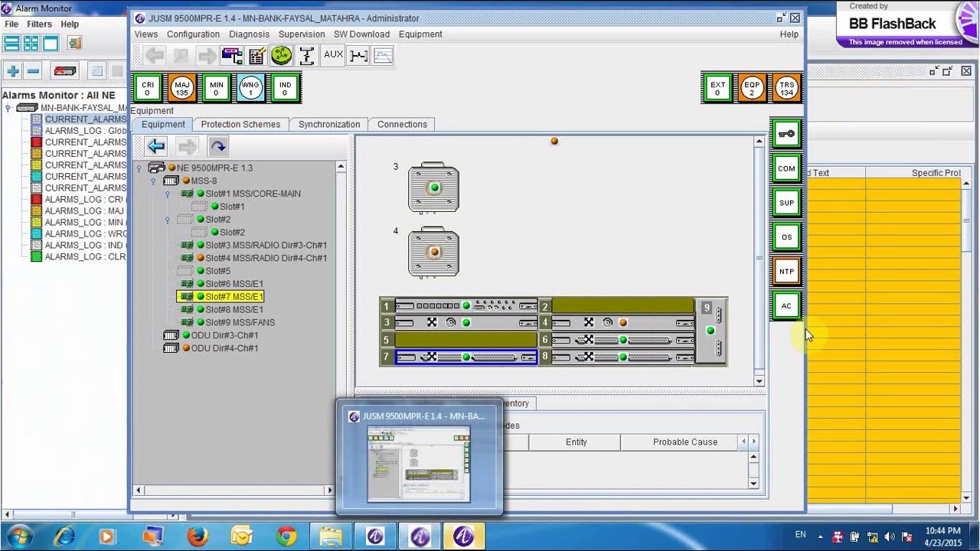Image resolution: width=980 pixels, height=551 pixels.
Task: Click the OS status indicator
Action: (x=786, y=237)
